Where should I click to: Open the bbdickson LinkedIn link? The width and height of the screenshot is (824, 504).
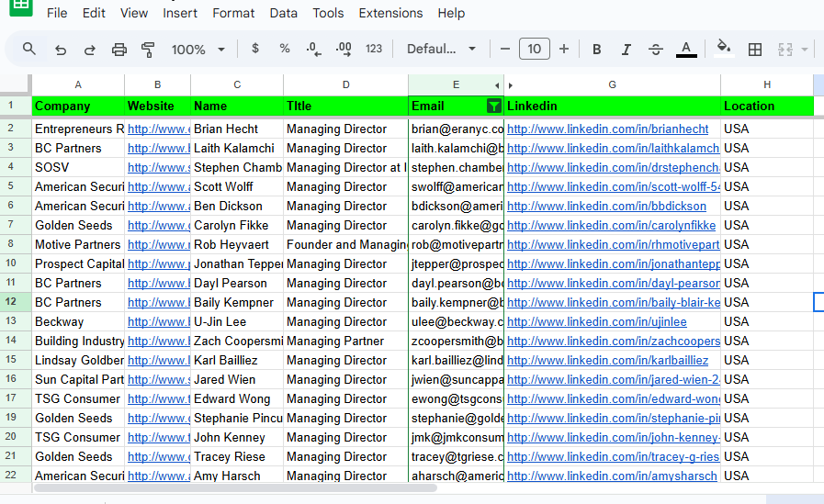pos(606,207)
